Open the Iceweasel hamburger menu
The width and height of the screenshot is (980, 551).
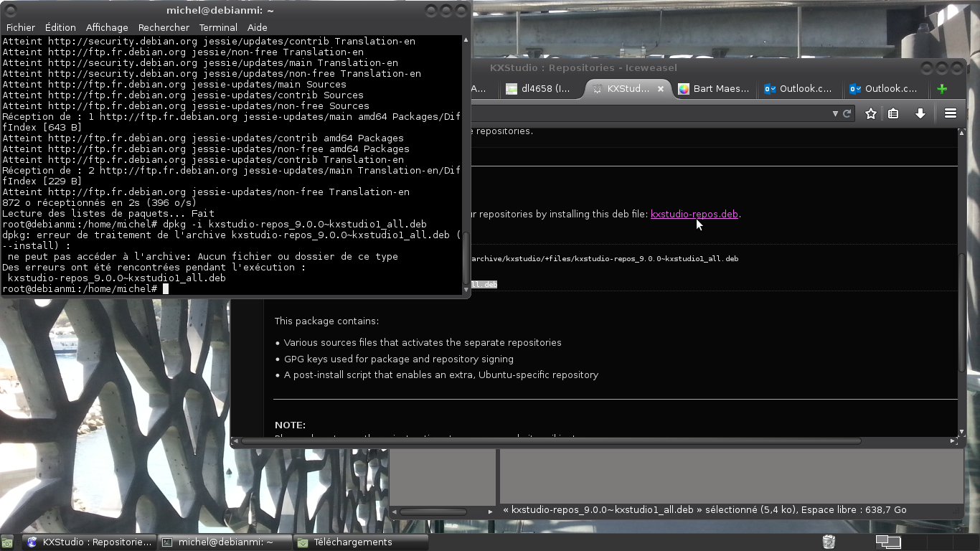coord(951,113)
